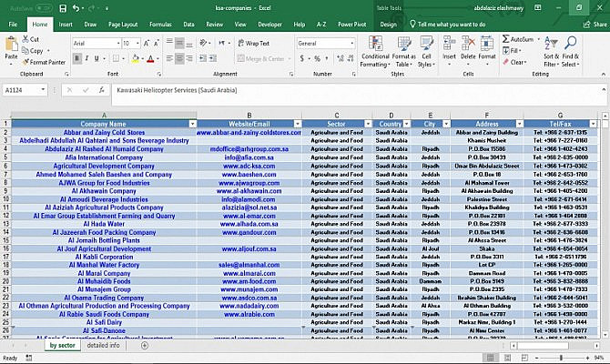Open the Format cells menu

(x=487, y=51)
